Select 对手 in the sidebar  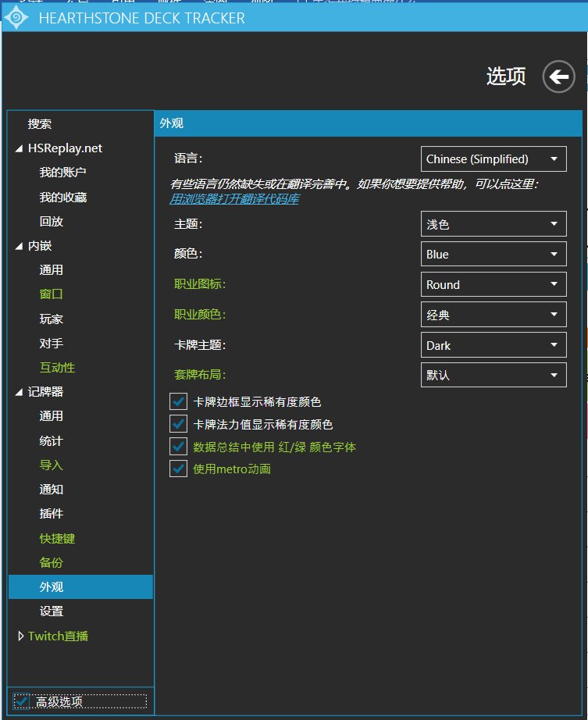(x=51, y=343)
